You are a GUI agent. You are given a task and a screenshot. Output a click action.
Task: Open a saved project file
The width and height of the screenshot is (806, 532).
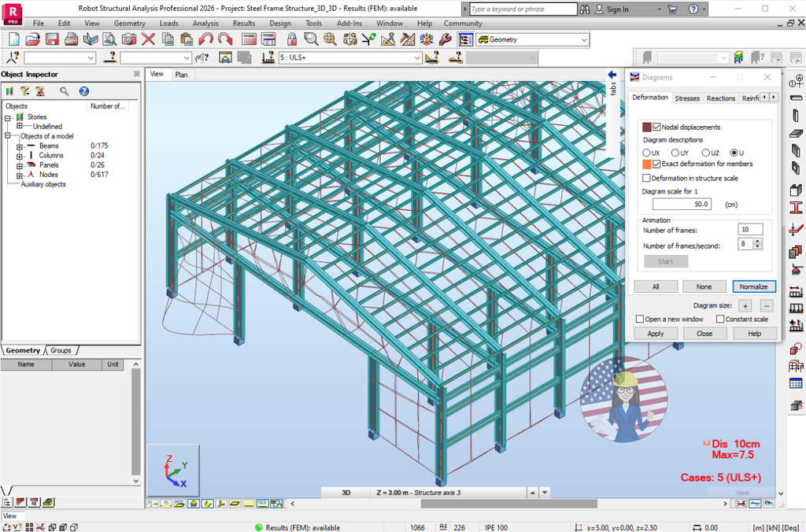point(31,39)
